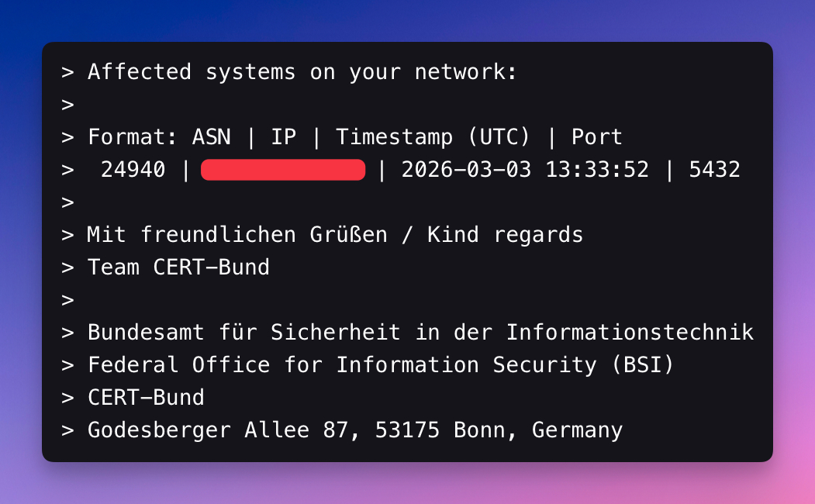
Task: Click the date 2026-03-03
Action: [x=466, y=170]
